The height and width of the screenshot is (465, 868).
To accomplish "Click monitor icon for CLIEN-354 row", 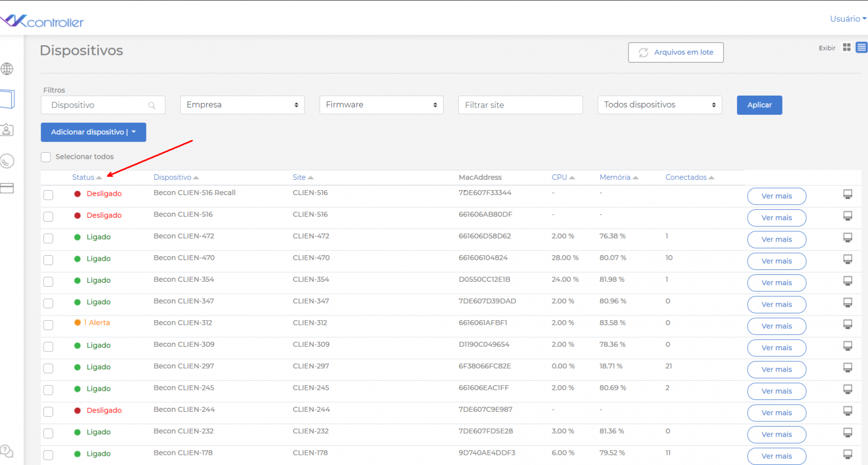I will tap(848, 281).
